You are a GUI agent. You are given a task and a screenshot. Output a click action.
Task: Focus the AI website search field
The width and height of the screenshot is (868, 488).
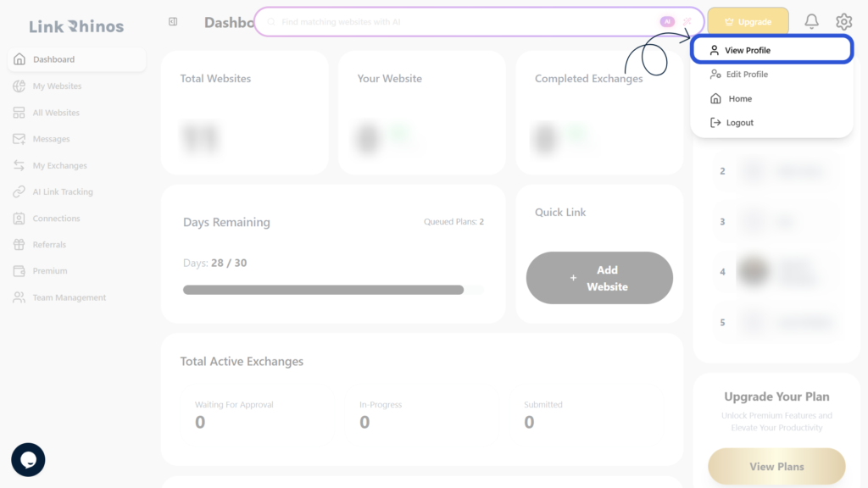pos(465,21)
